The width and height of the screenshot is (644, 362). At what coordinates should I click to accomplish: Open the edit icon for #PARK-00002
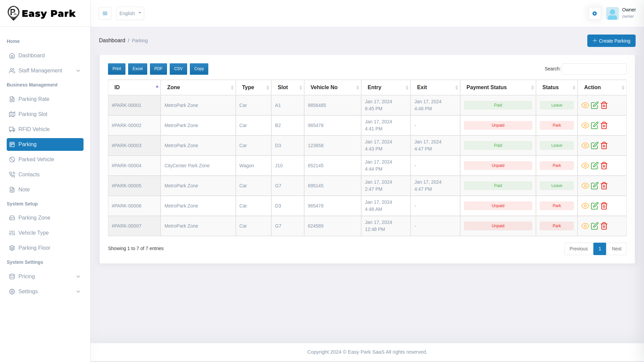point(595,125)
